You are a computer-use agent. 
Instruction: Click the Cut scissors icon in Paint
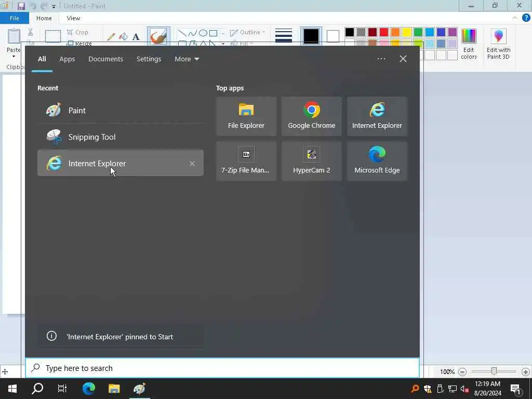pos(30,32)
